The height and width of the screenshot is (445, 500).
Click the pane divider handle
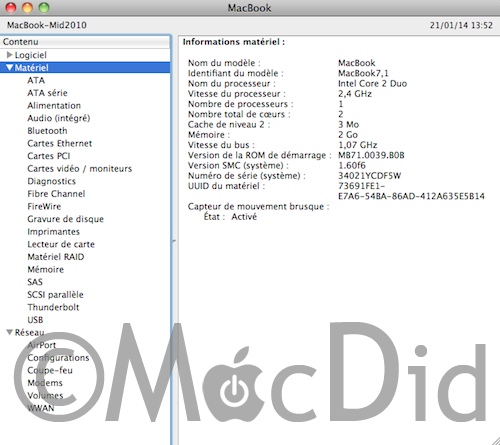[x=174, y=241]
